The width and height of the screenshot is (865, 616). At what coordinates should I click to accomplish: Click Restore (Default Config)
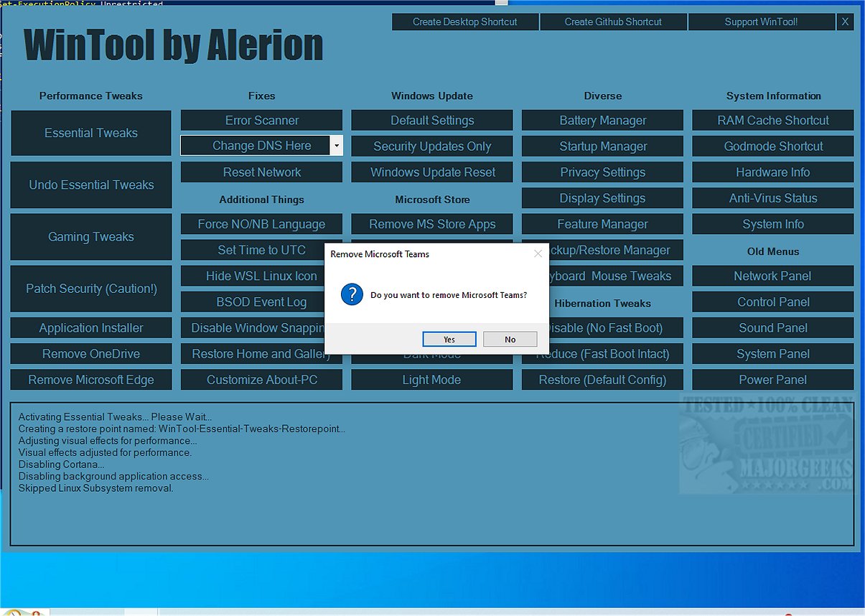pyautogui.click(x=603, y=380)
